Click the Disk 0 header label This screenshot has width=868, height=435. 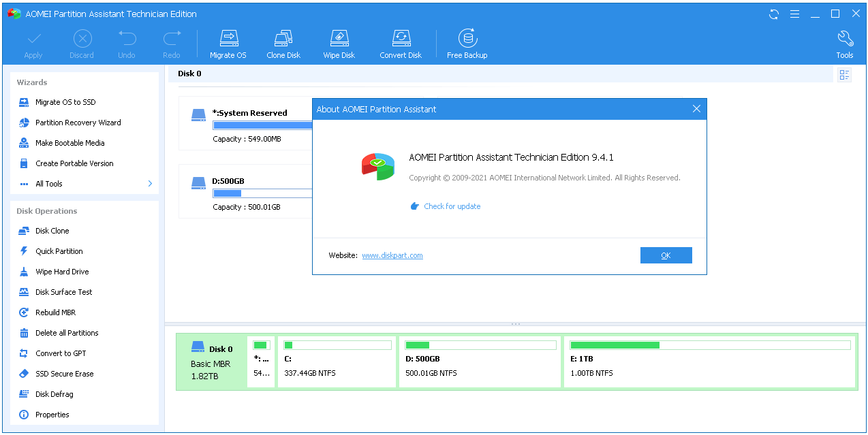(x=189, y=74)
